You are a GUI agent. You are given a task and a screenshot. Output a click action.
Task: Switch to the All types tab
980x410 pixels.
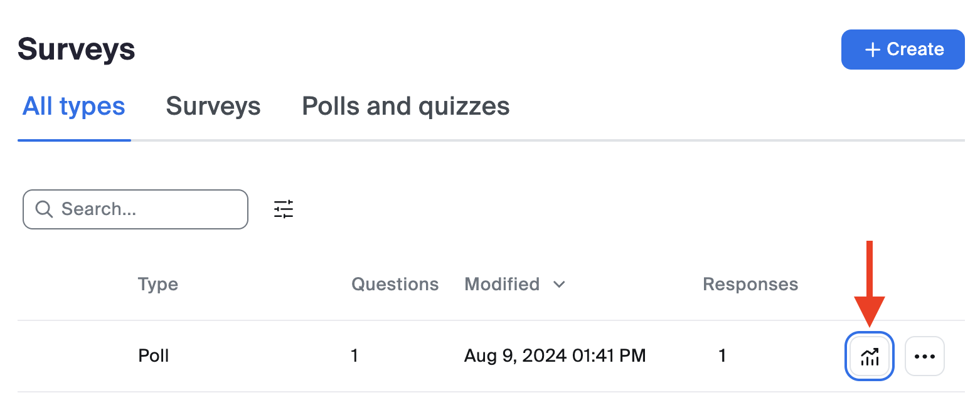pos(74,107)
